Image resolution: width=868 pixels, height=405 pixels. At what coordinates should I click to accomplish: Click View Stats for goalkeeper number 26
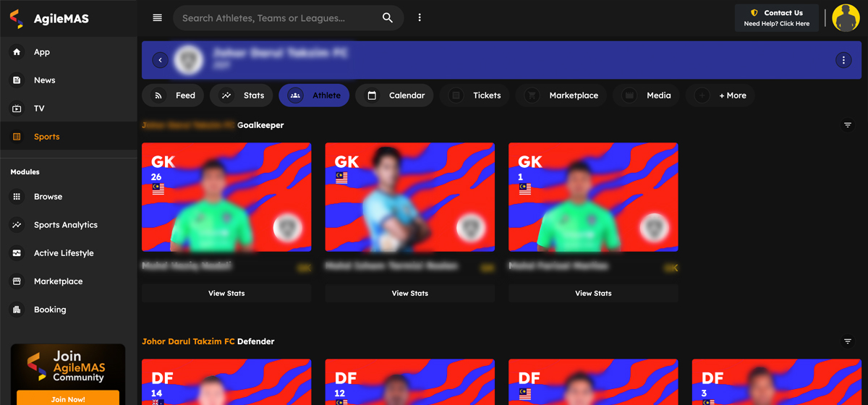coord(226,294)
